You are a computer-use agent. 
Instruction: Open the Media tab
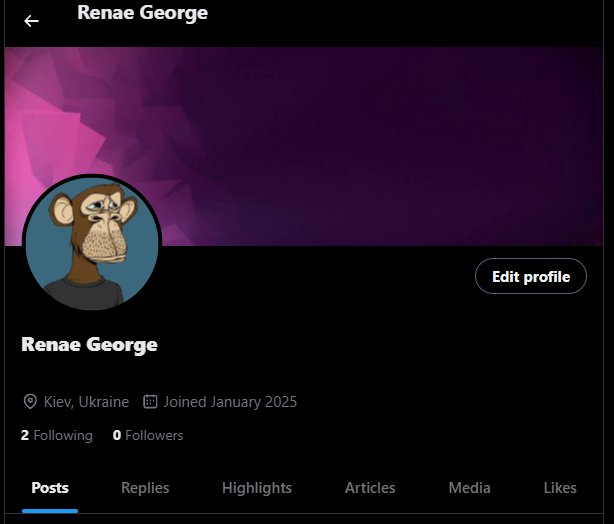point(470,488)
